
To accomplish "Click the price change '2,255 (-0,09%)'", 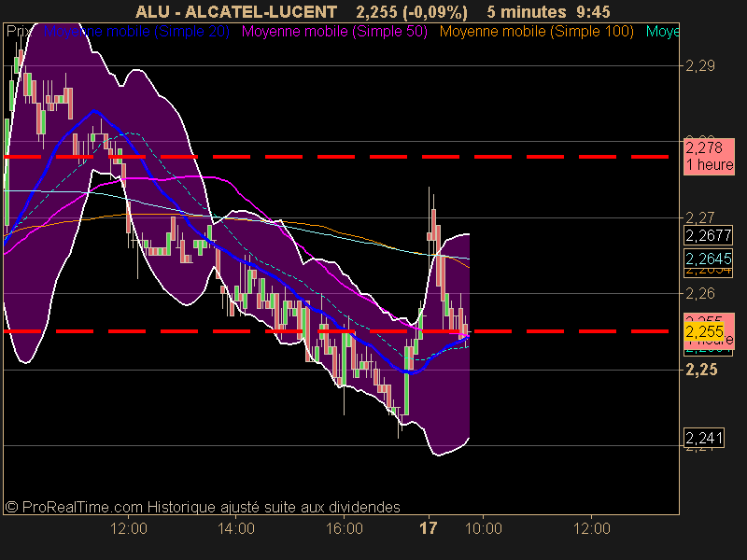I will [412, 11].
